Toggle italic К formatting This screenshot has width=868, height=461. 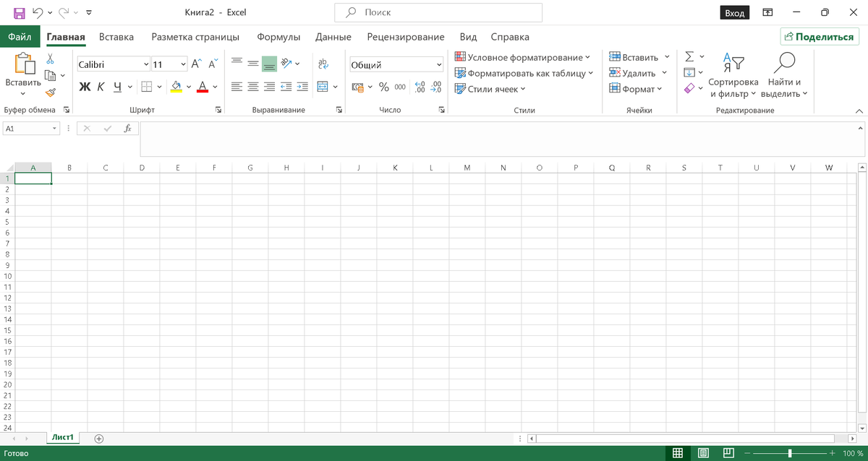(101, 87)
